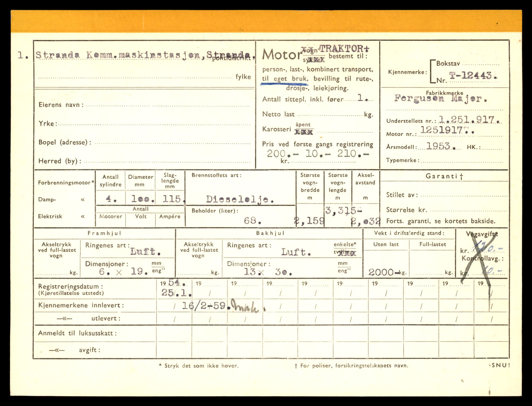The height and width of the screenshot is (406, 532).
Task: Select rear wheel dimensions '13 x 30.'
Action: pos(268,271)
